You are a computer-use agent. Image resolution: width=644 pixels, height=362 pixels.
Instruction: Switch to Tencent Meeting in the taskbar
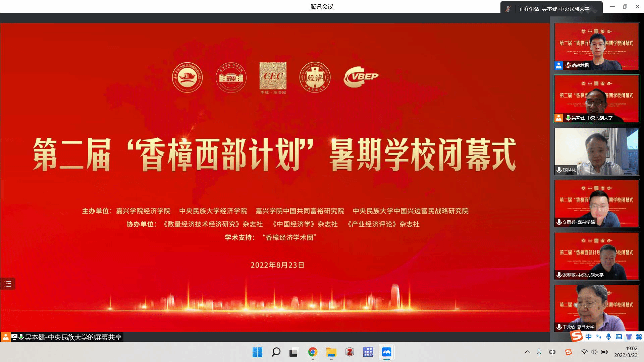[386, 352]
